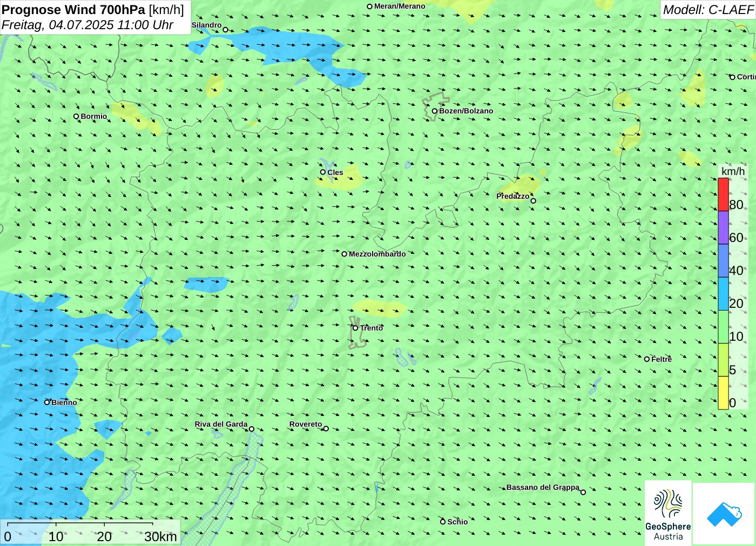Click the Cles location marker

323,172
